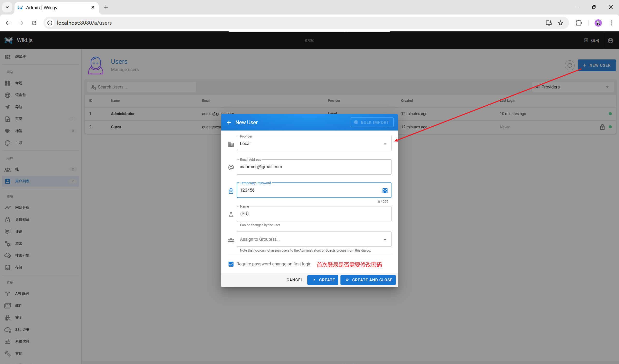Click the browser extensions puzzle icon
This screenshot has width=619, height=364.
pyautogui.click(x=578, y=23)
